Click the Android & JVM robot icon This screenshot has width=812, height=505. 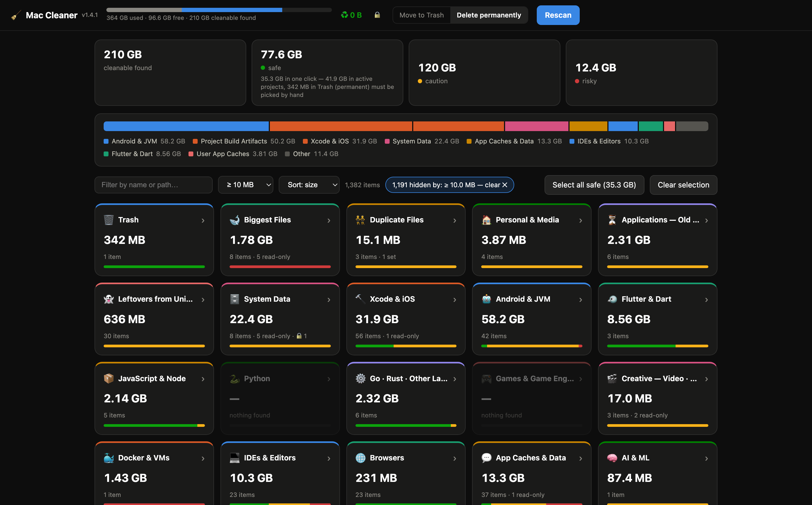tap(486, 299)
